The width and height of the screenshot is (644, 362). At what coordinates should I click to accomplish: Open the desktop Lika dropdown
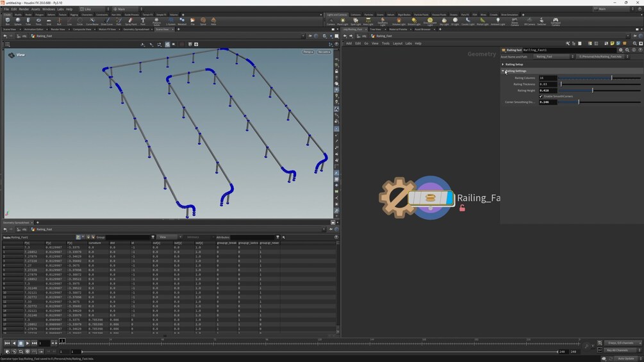(94, 9)
